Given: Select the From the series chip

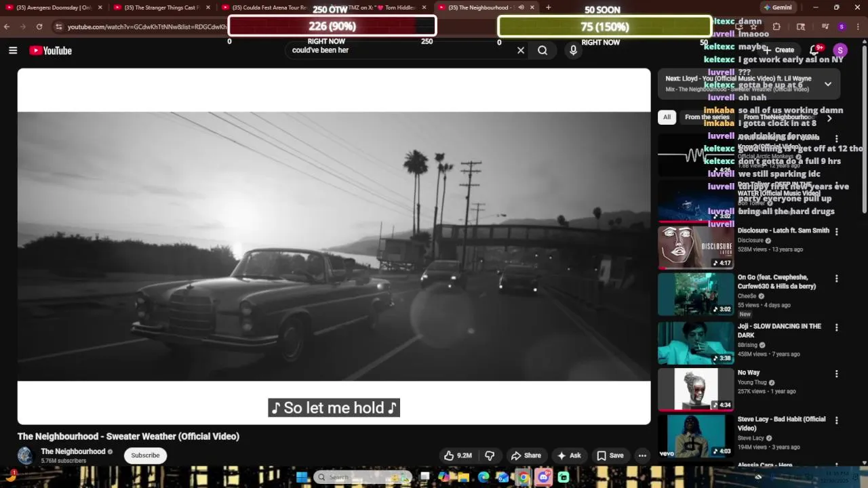Looking at the screenshot, I should (707, 117).
